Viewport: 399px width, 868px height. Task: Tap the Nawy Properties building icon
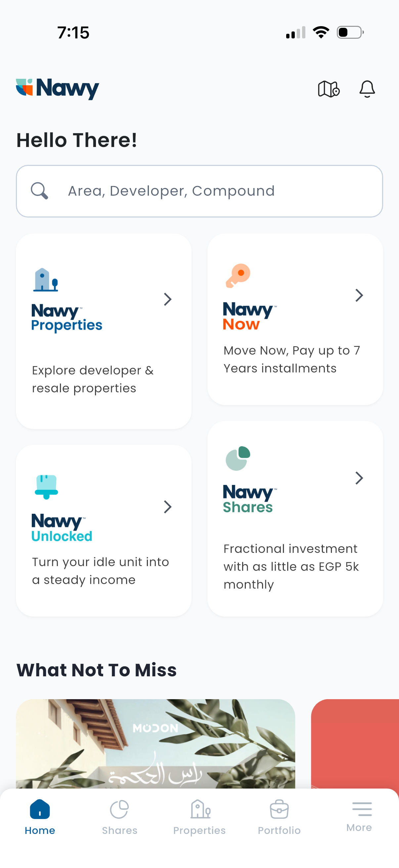[46, 280]
